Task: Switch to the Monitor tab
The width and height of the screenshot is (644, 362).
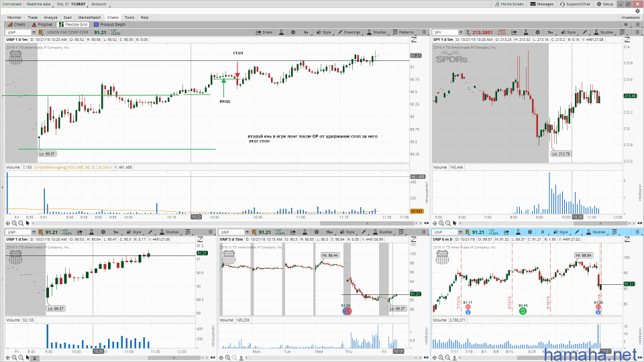Action: 14,17
